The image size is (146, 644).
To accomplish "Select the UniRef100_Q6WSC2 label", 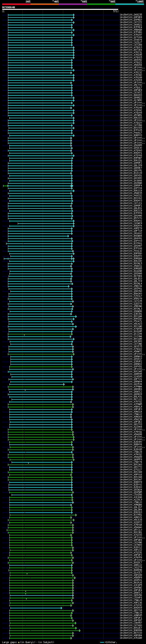I will [x=131, y=392].
